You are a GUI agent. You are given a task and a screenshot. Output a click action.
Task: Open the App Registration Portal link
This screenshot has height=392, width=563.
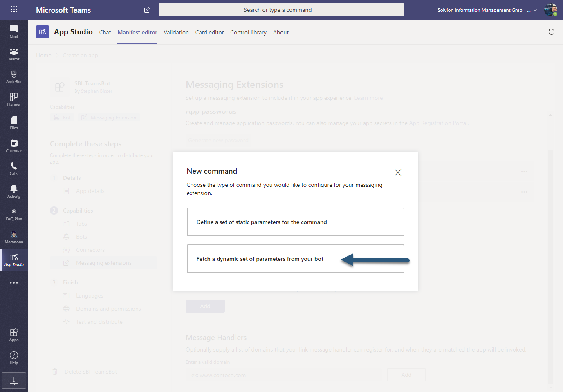click(x=439, y=123)
